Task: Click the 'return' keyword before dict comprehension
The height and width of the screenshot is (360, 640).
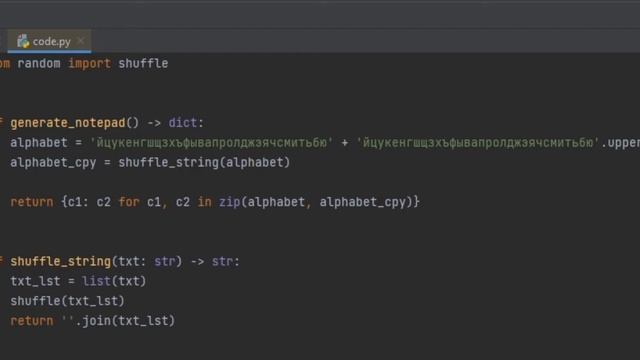Action: [x=32, y=202]
